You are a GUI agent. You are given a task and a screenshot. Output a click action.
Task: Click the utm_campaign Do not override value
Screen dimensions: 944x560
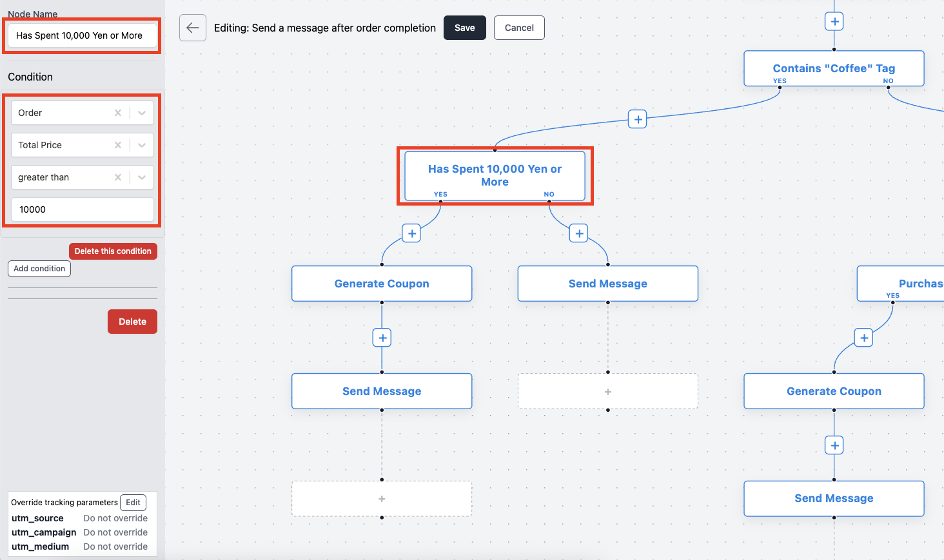tap(115, 532)
